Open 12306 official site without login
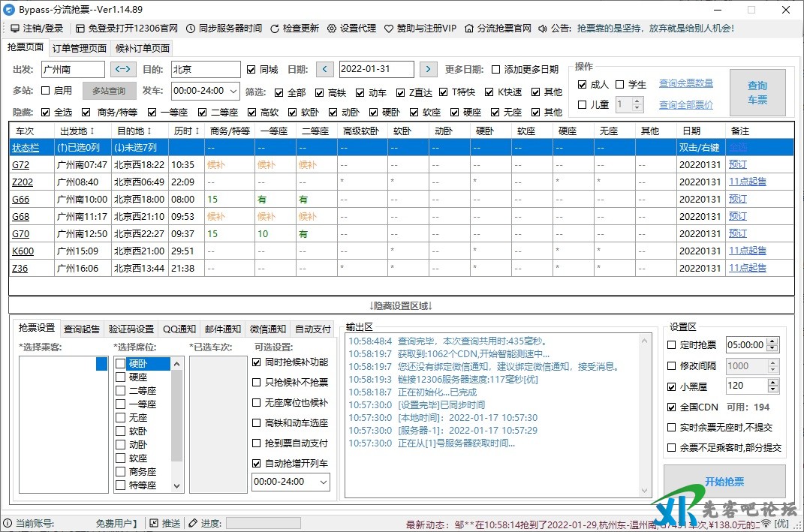The width and height of the screenshot is (804, 532). pyautogui.click(x=80, y=29)
